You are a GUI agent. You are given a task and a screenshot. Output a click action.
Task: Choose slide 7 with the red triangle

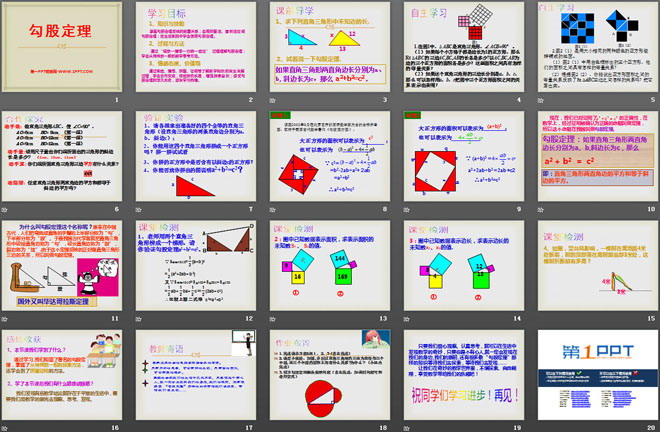194,155
